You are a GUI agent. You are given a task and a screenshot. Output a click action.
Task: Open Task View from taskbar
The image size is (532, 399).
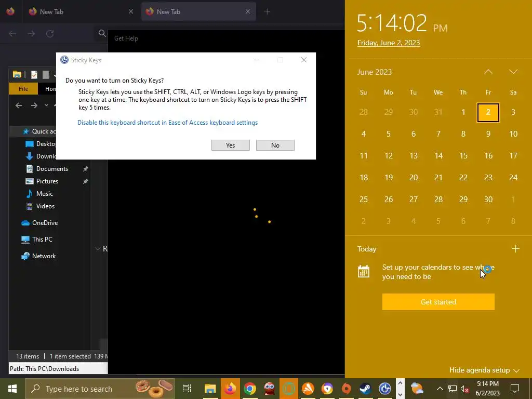(x=187, y=389)
